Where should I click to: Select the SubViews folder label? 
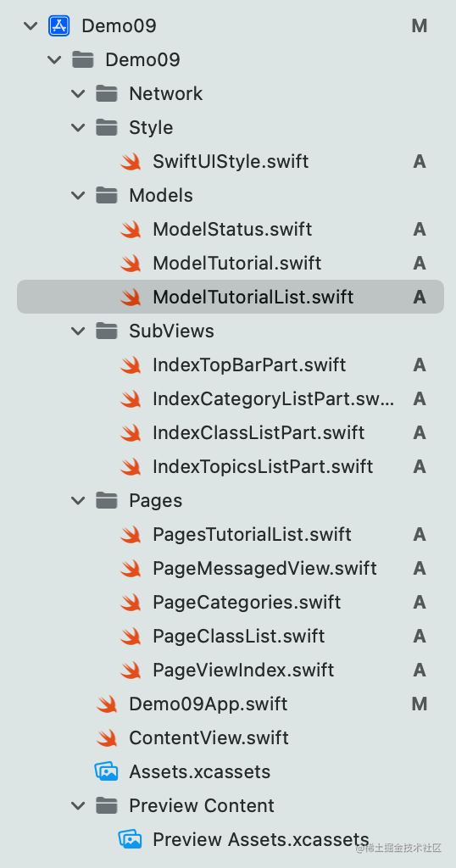tap(171, 331)
